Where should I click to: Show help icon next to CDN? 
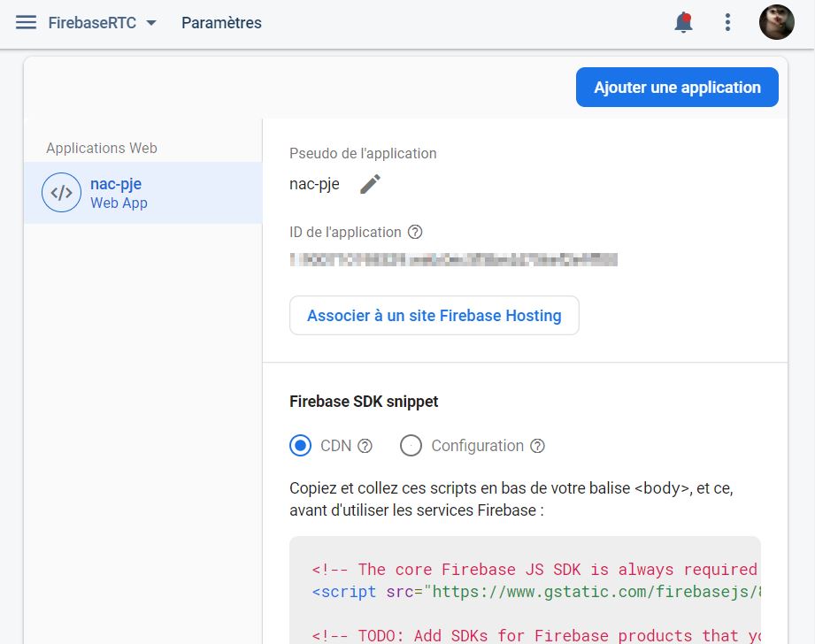tap(365, 446)
